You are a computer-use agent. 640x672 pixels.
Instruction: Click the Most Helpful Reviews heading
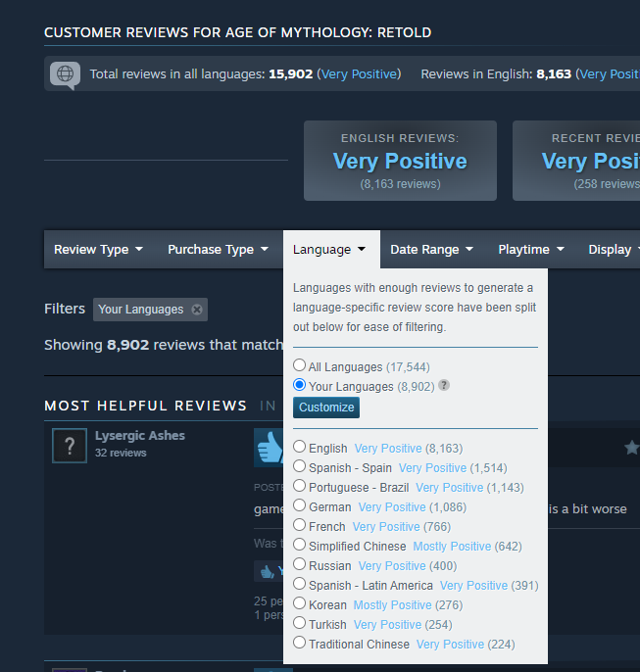(146, 406)
